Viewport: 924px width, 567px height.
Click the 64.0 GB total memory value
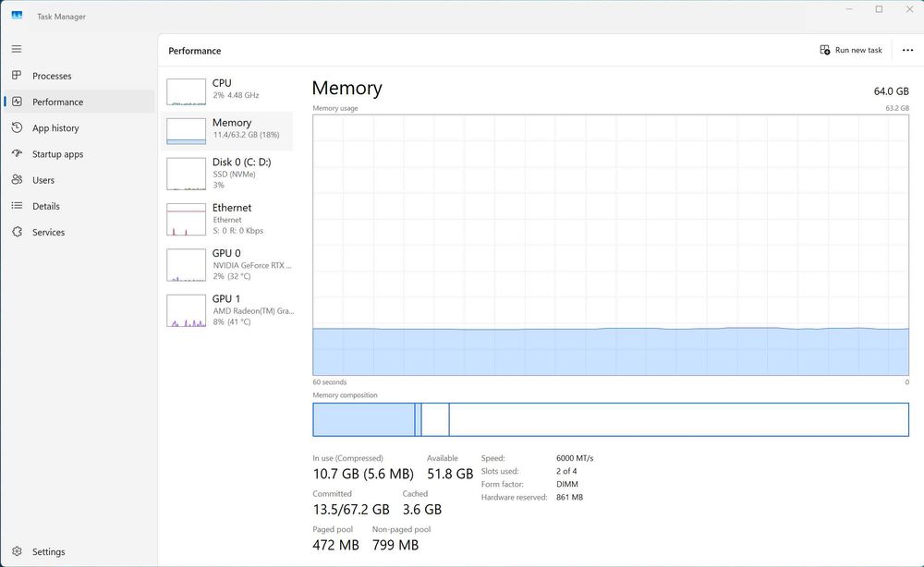click(x=891, y=91)
